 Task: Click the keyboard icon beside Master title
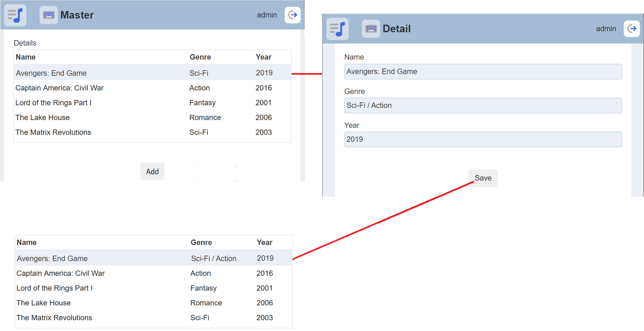pyautogui.click(x=49, y=15)
